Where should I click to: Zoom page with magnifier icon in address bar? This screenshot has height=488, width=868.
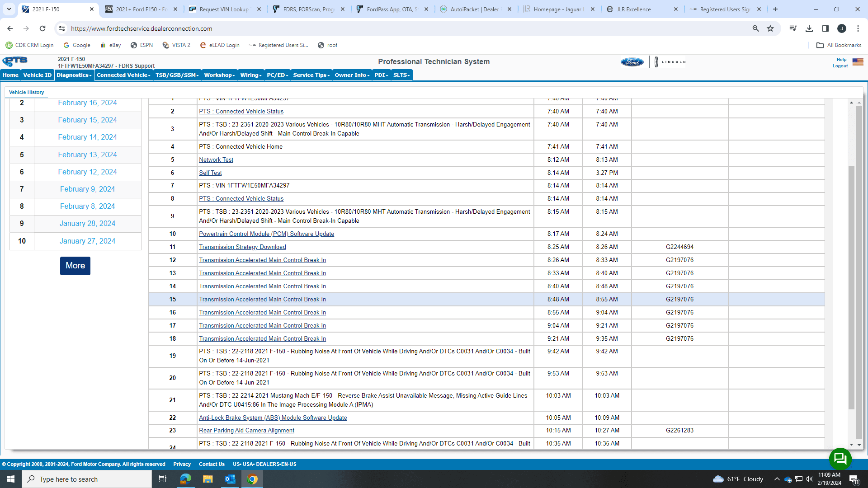pyautogui.click(x=755, y=28)
